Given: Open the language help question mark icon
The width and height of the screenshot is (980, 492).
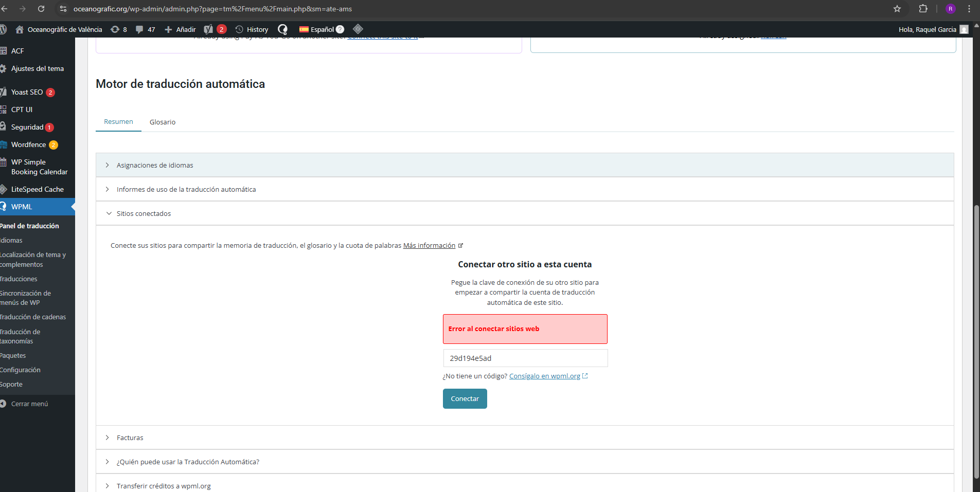Looking at the screenshot, I should point(340,29).
